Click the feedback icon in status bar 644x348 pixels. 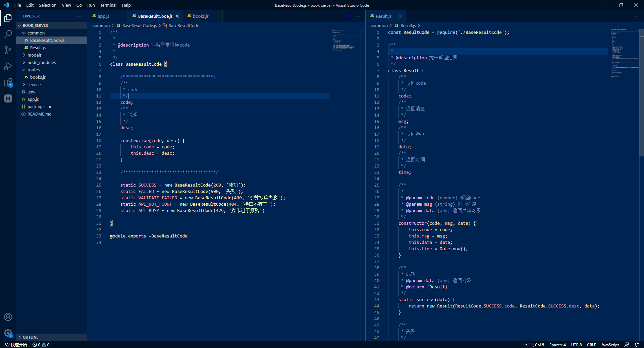tap(627, 345)
